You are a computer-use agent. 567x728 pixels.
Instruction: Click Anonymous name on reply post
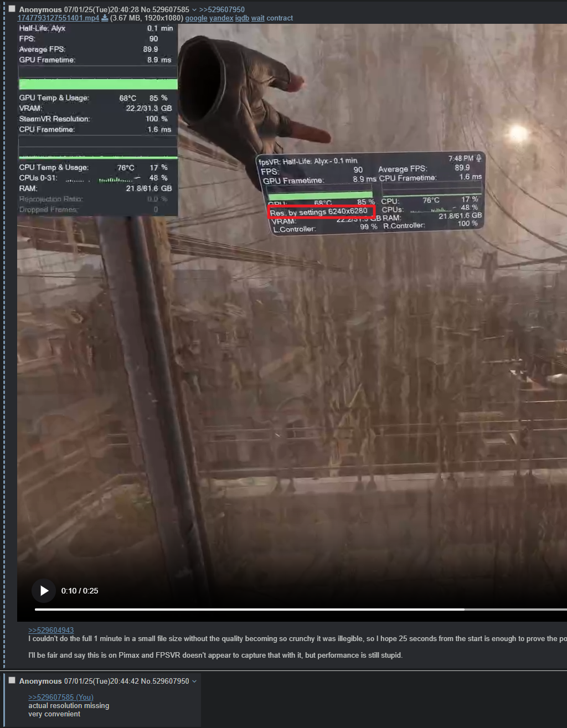click(40, 681)
